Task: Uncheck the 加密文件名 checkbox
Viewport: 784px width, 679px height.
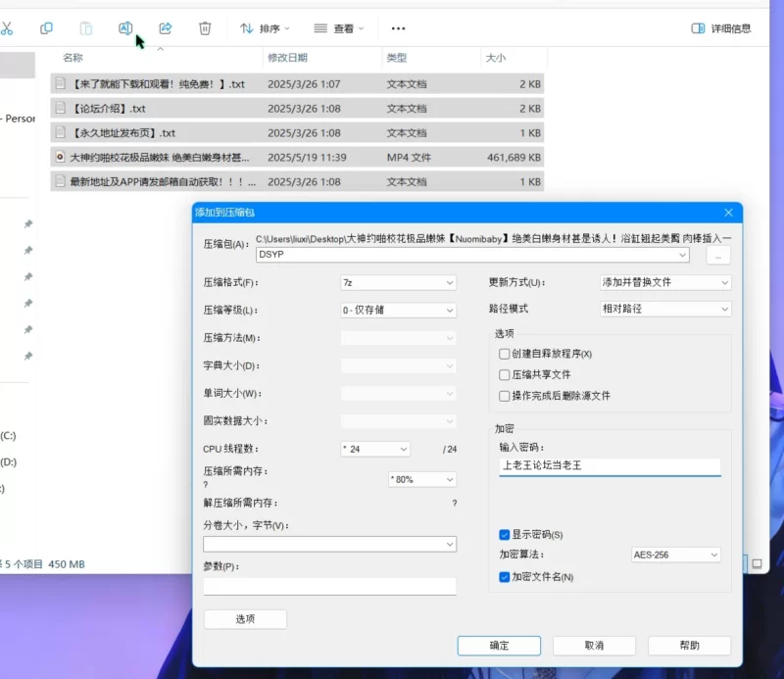Action: pos(504,577)
